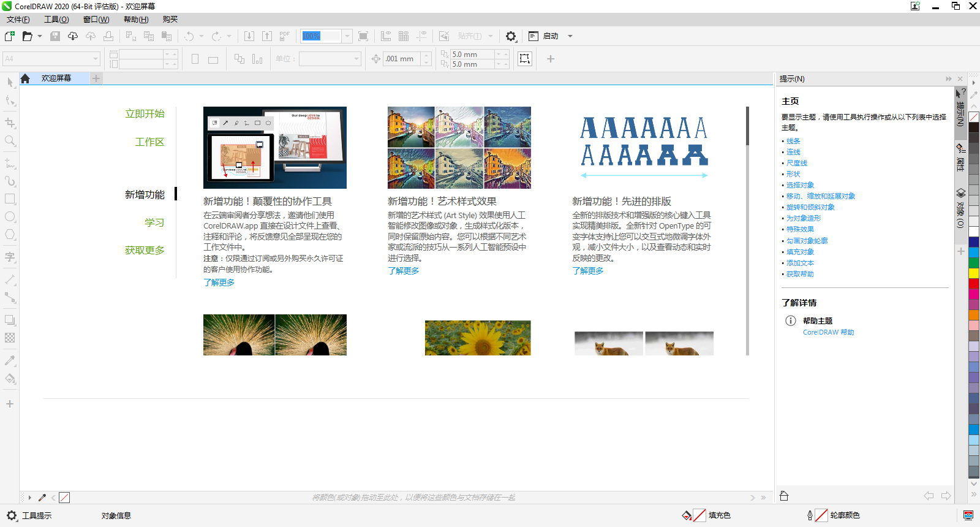Select the Zoom magnifier tool
This screenshot has width=980, height=527.
(x=10, y=141)
